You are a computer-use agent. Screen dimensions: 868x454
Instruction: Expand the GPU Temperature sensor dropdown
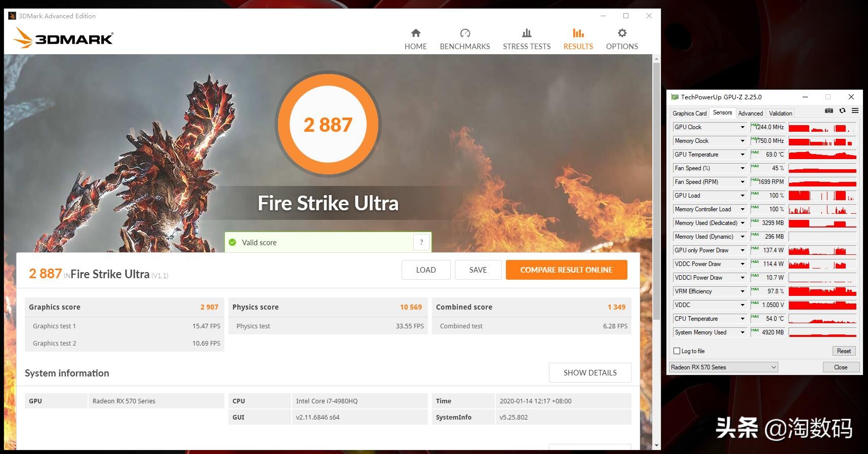click(742, 155)
